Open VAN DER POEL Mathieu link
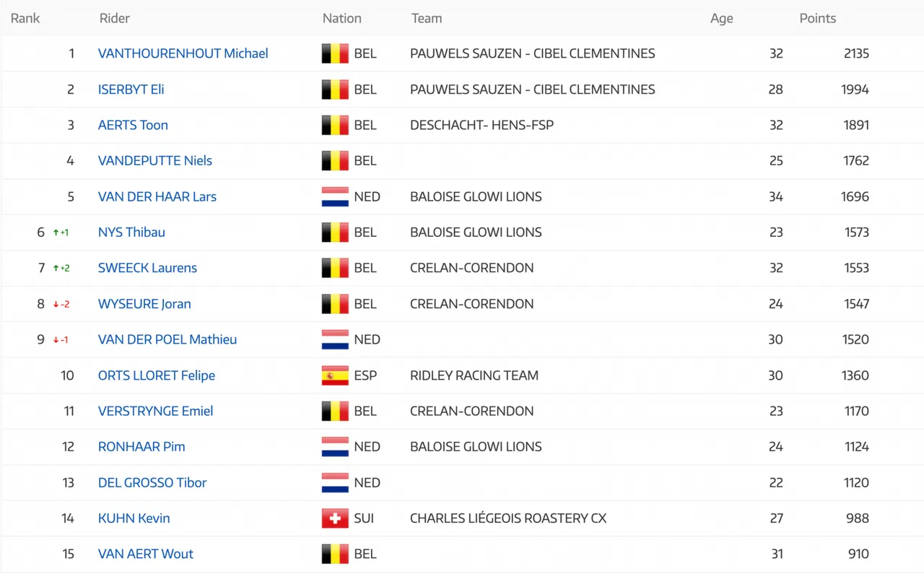Screen dimensions: 924x574 167,339
